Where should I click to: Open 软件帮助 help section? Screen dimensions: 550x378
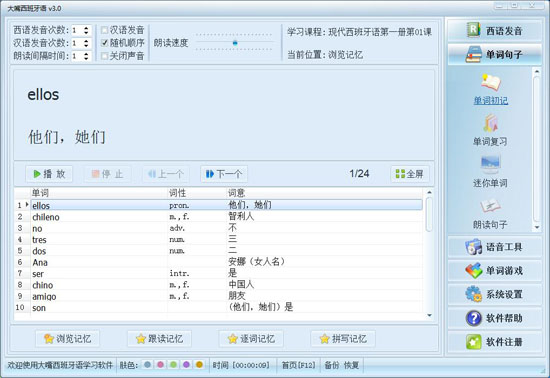(x=495, y=318)
